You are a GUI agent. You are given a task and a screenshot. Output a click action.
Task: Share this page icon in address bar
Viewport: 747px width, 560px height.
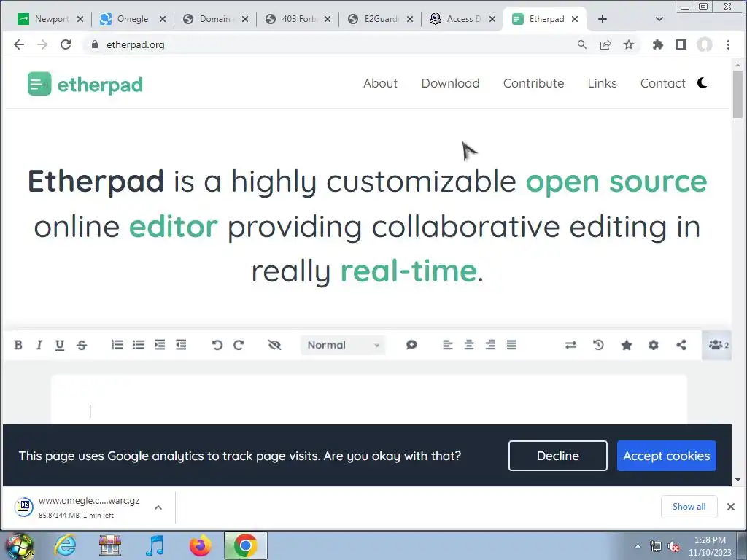(x=605, y=44)
